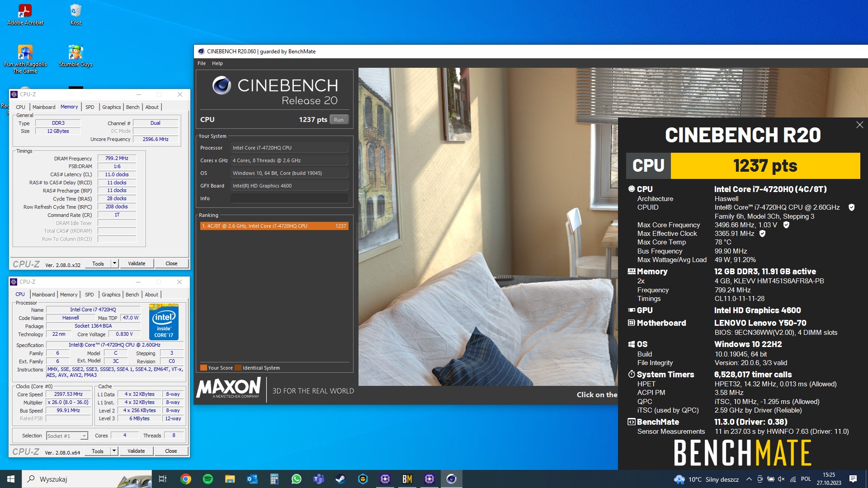Viewport: 868px width, 488px height.
Task: Click the Run button next to CPU score
Action: tap(339, 120)
